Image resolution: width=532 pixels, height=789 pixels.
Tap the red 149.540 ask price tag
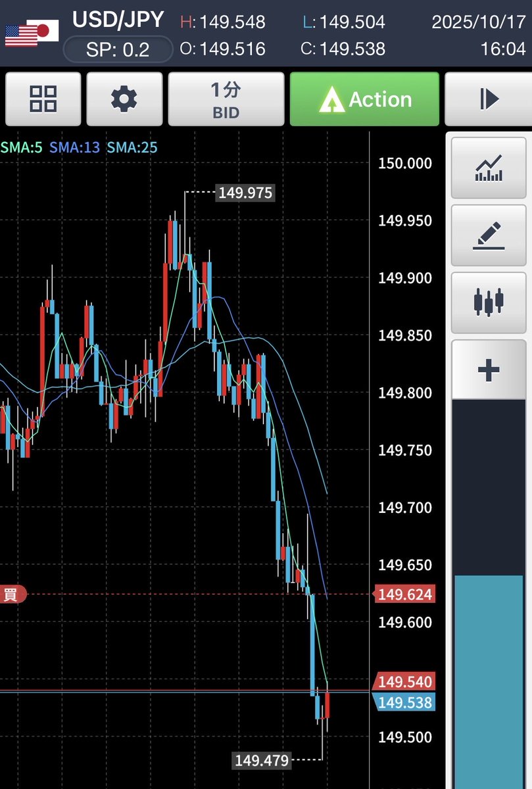[x=404, y=682]
